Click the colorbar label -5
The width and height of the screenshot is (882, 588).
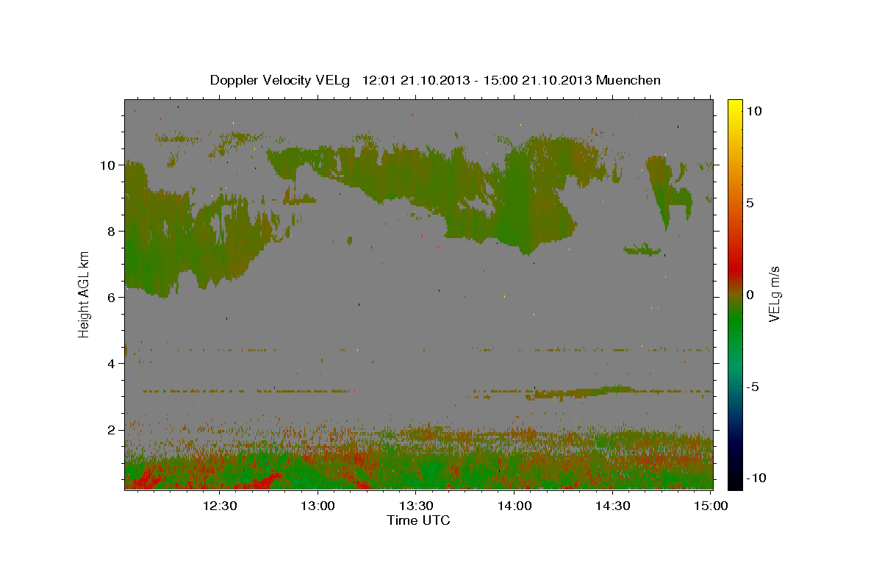[x=752, y=387]
